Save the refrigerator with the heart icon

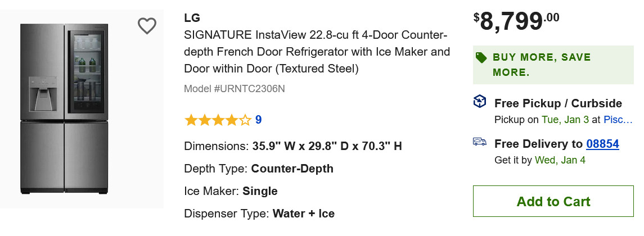pyautogui.click(x=147, y=26)
